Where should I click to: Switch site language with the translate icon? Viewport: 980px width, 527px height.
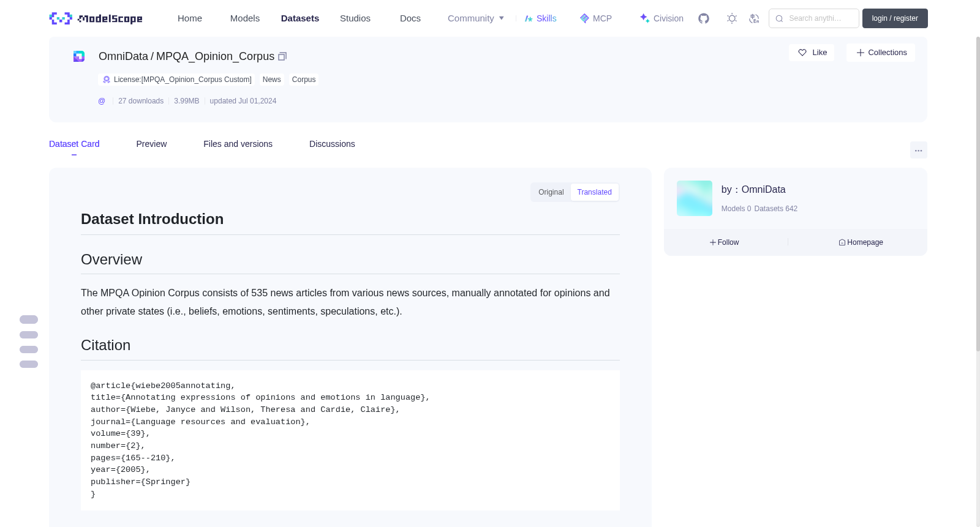(754, 18)
